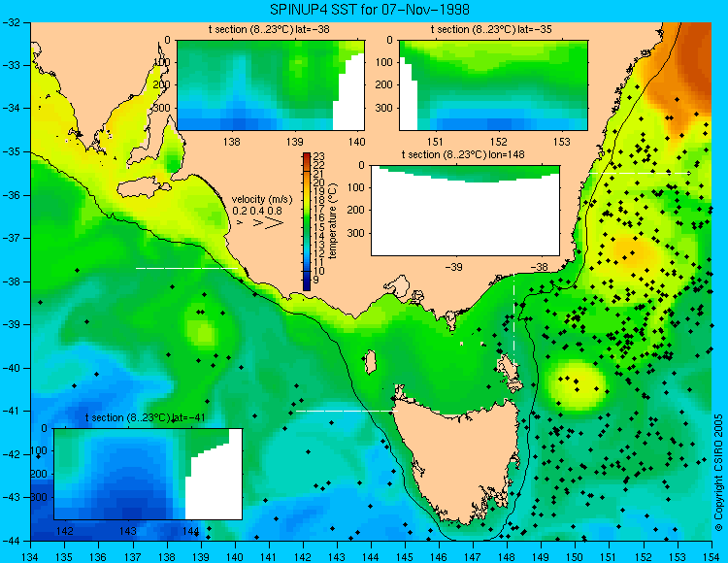Open the lat=-41 temperature section inset plot

148,474
